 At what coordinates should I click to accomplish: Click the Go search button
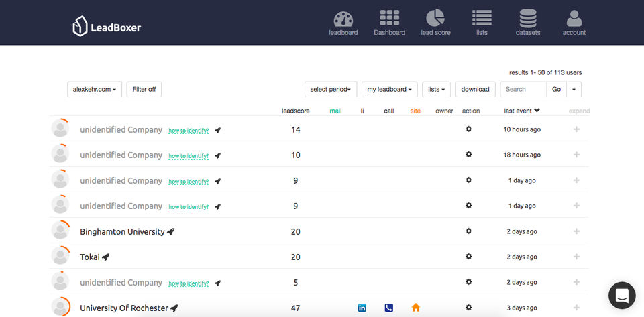557,89
